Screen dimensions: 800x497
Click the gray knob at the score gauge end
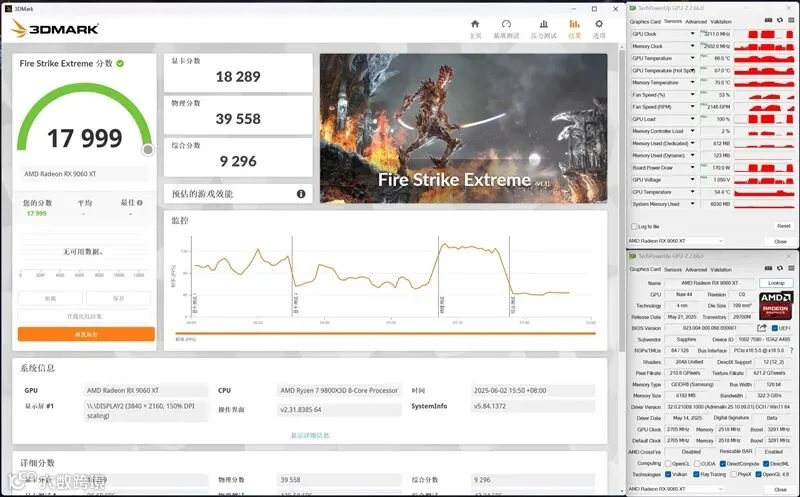(148, 150)
